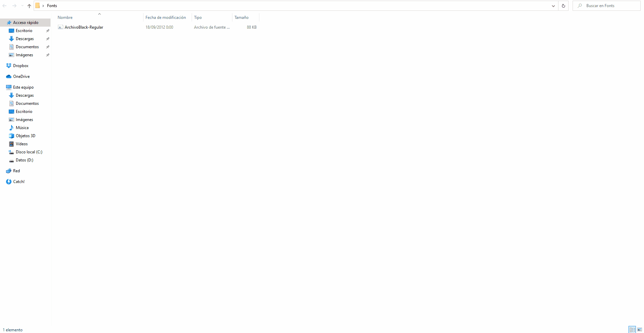Open OneDrive in the sidebar

point(21,77)
